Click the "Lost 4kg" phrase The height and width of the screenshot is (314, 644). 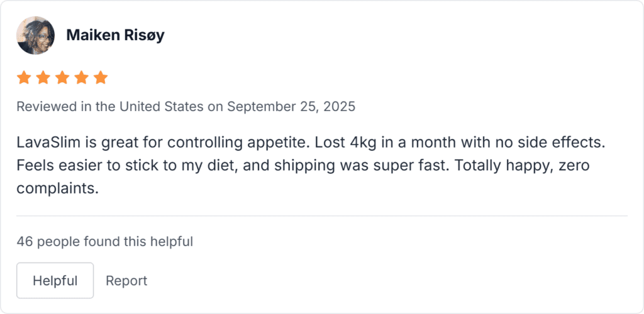click(345, 143)
